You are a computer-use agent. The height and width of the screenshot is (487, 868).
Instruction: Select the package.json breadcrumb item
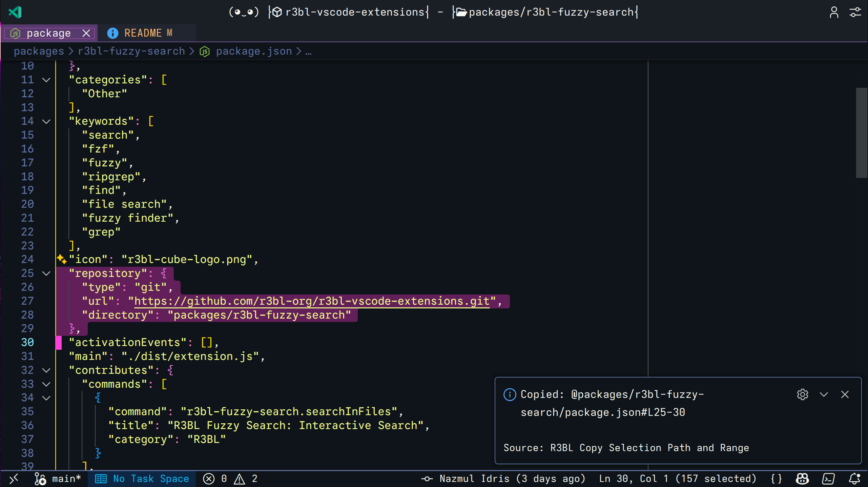click(x=253, y=51)
